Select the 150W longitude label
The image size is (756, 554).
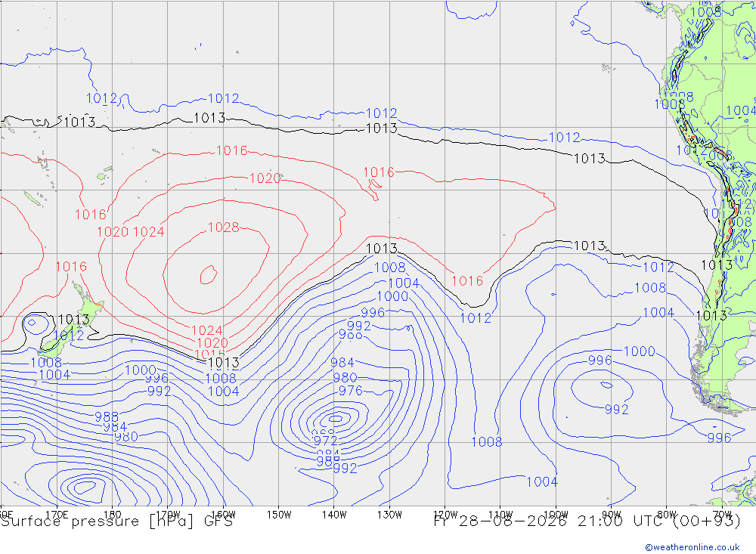[279, 515]
